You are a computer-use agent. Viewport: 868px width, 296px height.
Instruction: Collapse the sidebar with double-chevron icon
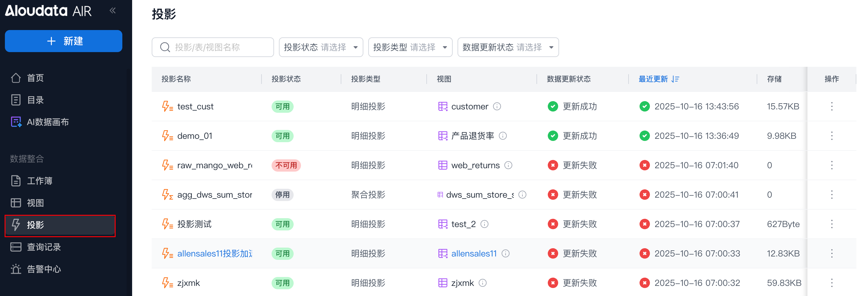coord(113,11)
